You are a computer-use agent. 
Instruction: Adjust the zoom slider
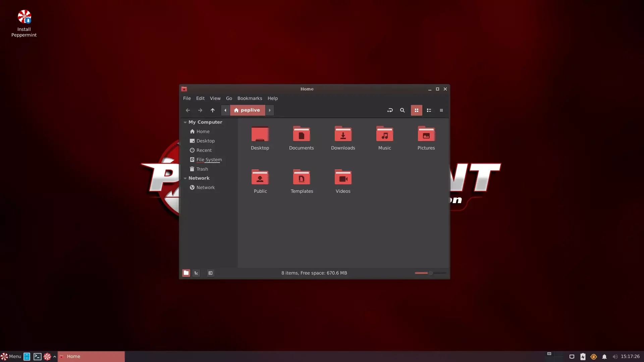(x=430, y=273)
